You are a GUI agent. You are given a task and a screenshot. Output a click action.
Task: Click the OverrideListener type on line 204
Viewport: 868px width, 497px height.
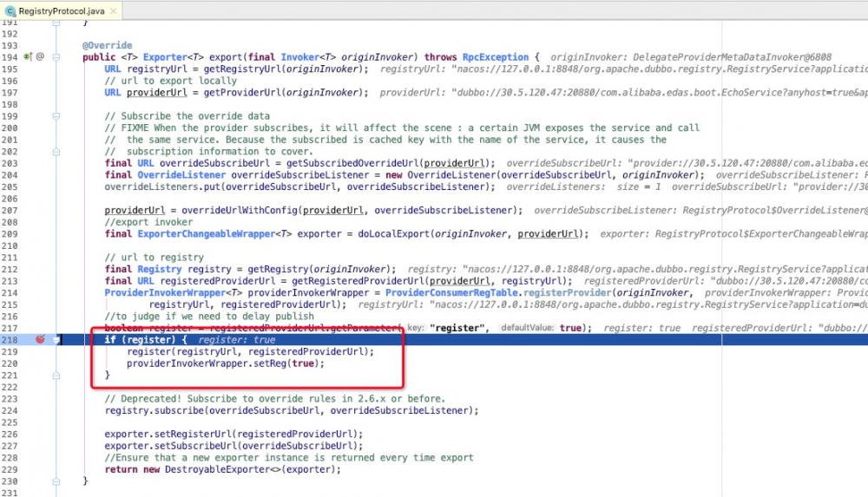pos(181,175)
